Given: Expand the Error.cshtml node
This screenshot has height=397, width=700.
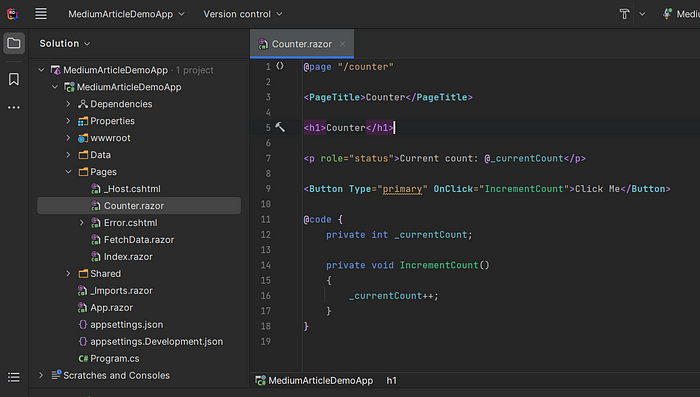Looking at the screenshot, I should tap(82, 222).
